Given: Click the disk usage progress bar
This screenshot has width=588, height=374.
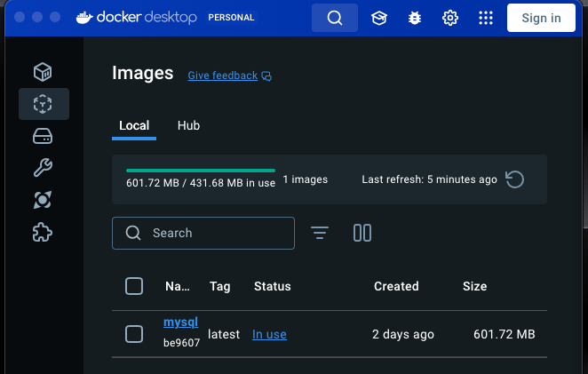Looking at the screenshot, I should click(x=201, y=171).
